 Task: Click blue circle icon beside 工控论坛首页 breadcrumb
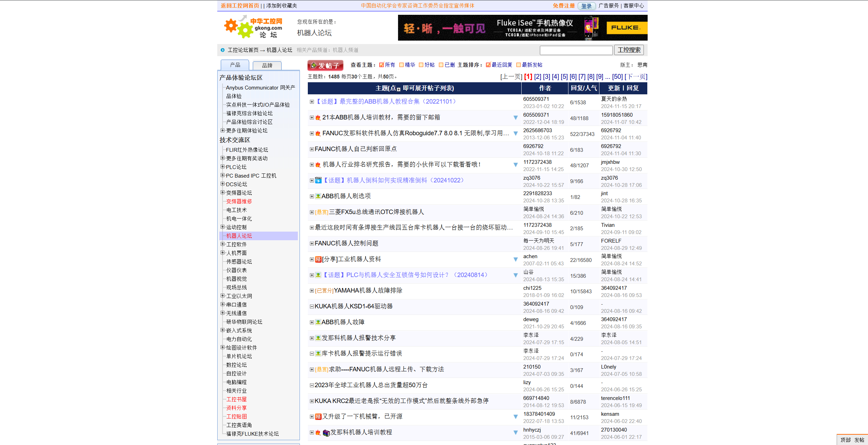coord(222,50)
